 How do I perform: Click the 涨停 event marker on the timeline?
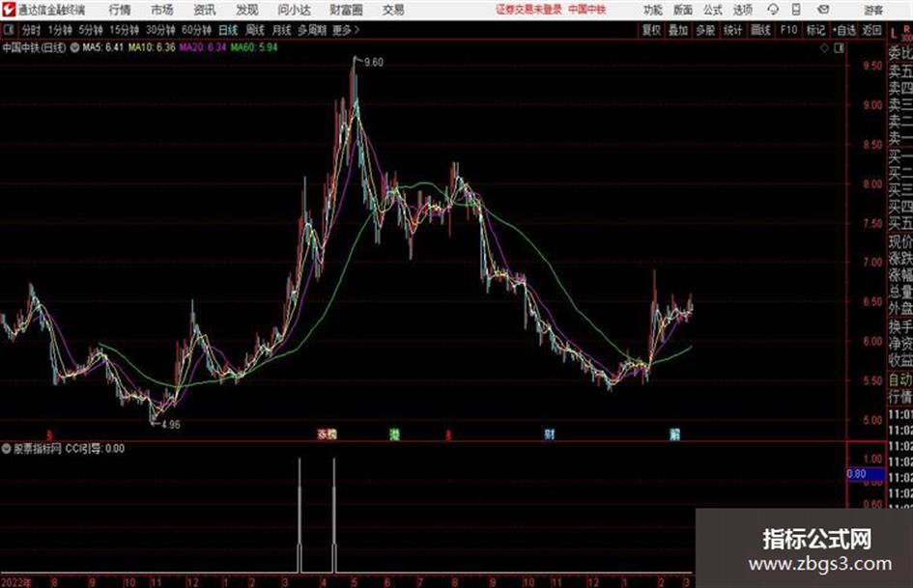pyautogui.click(x=328, y=434)
